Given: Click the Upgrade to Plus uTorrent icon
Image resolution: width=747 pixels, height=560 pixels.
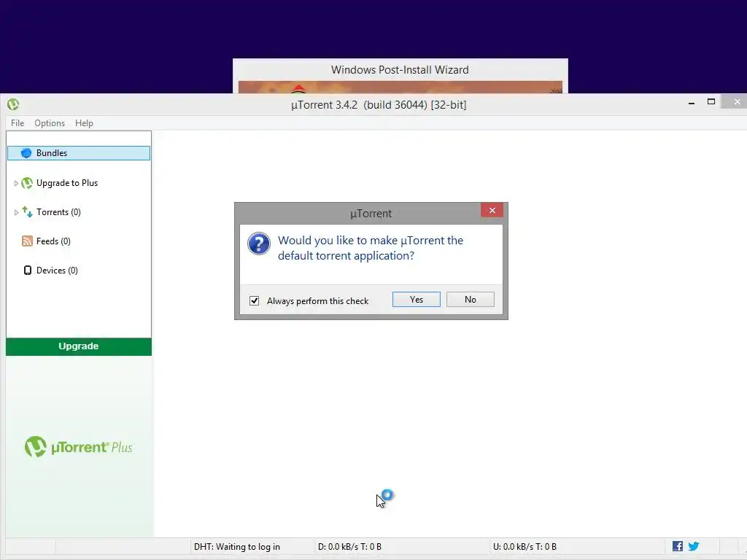Looking at the screenshot, I should click(x=27, y=183).
